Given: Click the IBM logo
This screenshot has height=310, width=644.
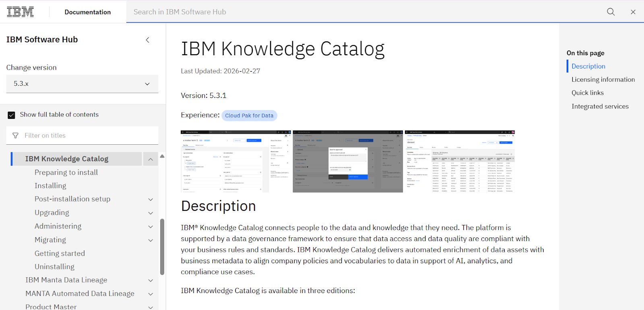Looking at the screenshot, I should (x=20, y=12).
